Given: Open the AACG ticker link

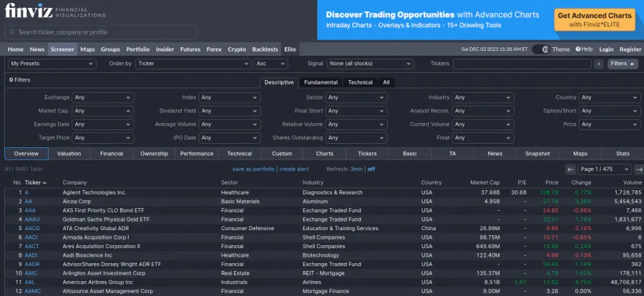Looking at the screenshot, I should coord(32,228).
